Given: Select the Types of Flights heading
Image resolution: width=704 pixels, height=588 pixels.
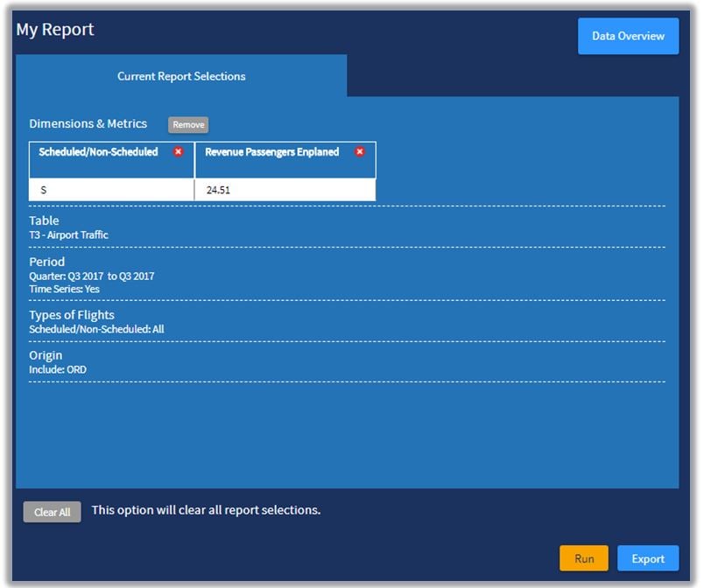Looking at the screenshot, I should pyautogui.click(x=71, y=315).
